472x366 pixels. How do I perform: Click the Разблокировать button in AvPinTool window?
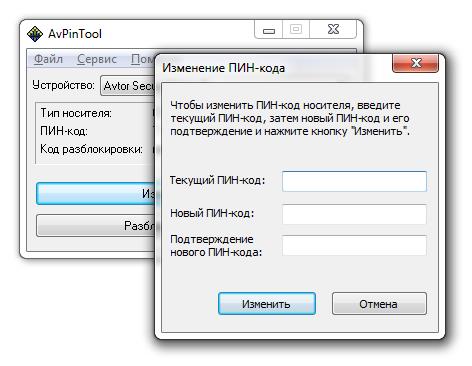coord(96,226)
